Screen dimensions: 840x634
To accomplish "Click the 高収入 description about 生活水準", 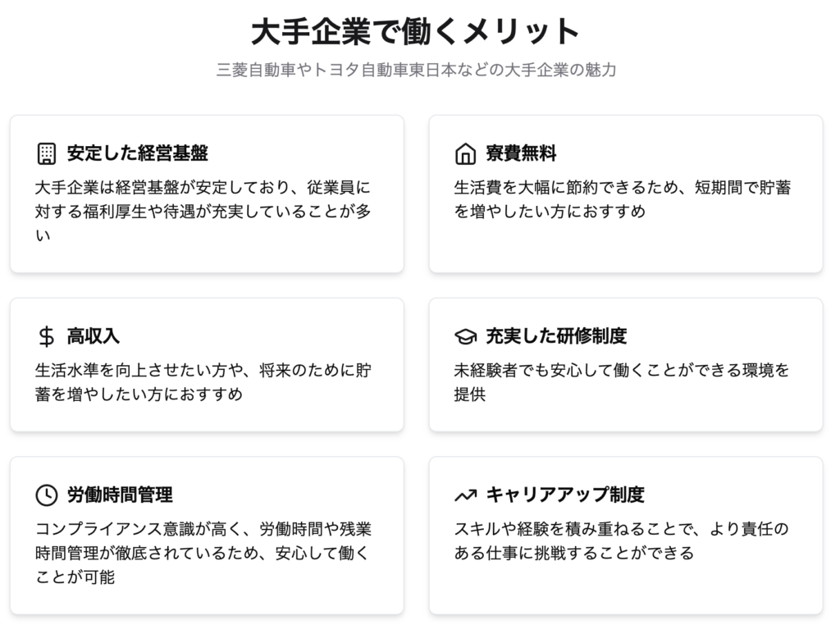I will click(203, 382).
